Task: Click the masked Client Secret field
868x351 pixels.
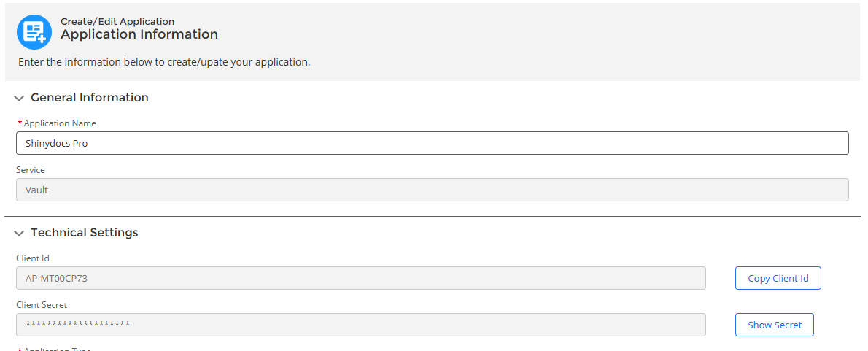Action: click(x=360, y=325)
